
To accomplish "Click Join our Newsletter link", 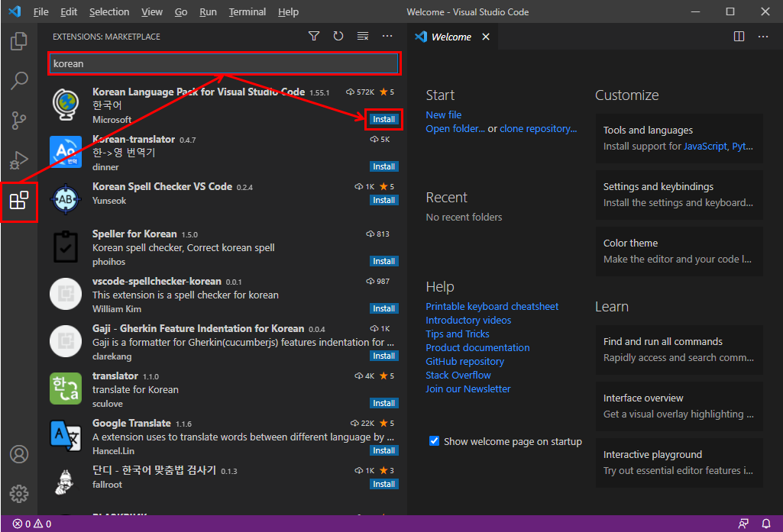I will 468,389.
